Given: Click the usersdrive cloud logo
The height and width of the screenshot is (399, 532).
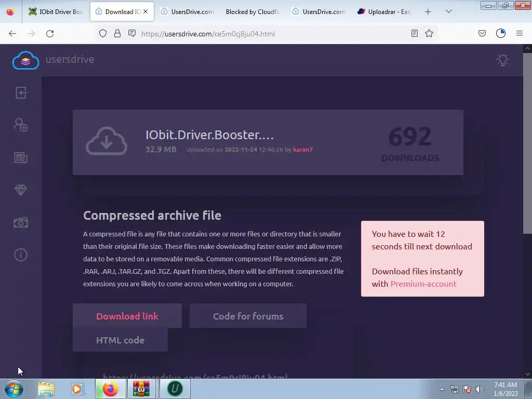Looking at the screenshot, I should tap(25, 60).
